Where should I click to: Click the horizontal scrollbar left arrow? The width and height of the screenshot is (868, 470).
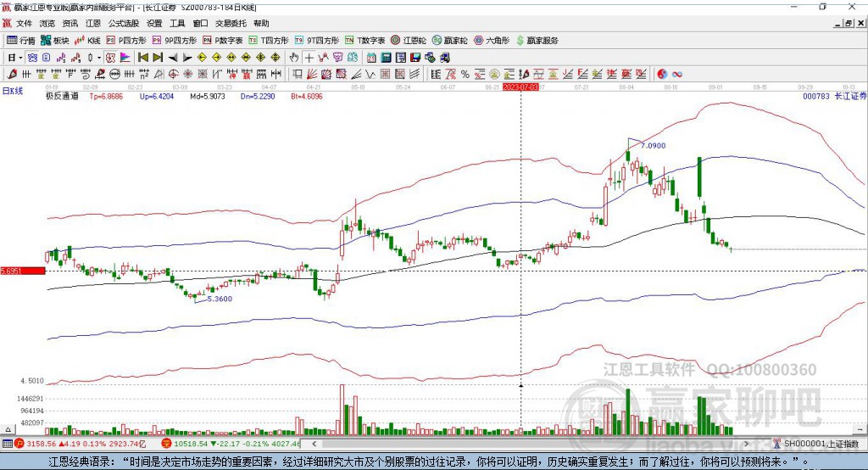(314, 444)
